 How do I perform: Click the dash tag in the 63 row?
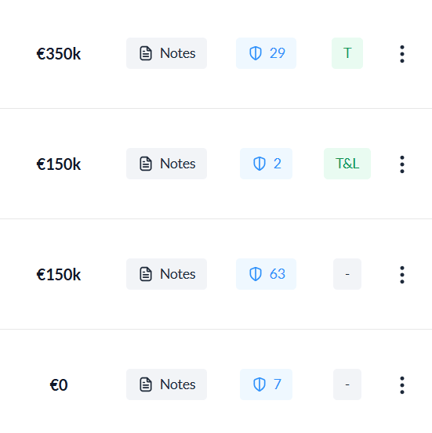347,274
